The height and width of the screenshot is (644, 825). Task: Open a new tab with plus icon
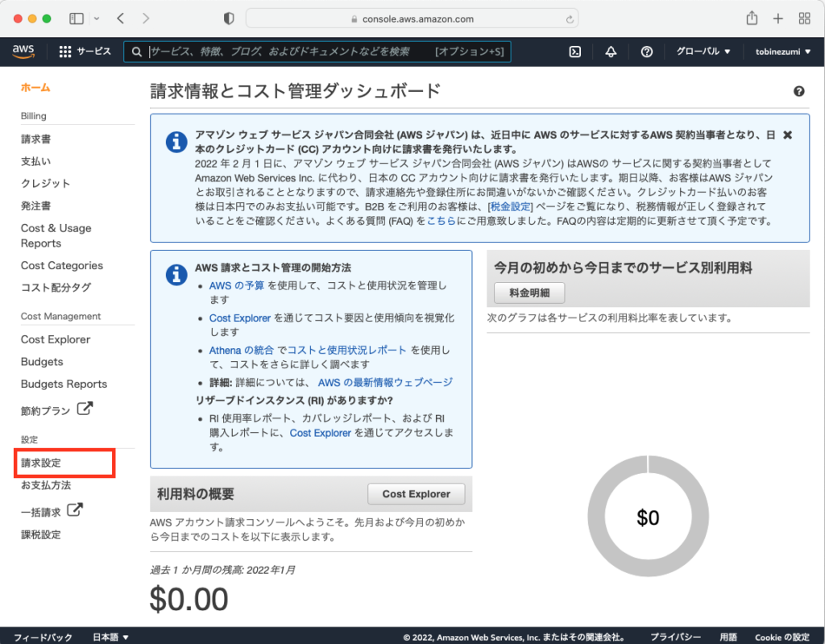(x=778, y=19)
